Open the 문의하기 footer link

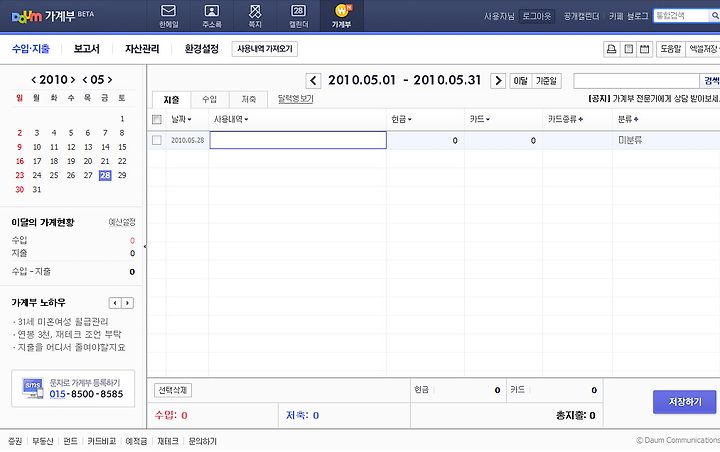pos(202,441)
